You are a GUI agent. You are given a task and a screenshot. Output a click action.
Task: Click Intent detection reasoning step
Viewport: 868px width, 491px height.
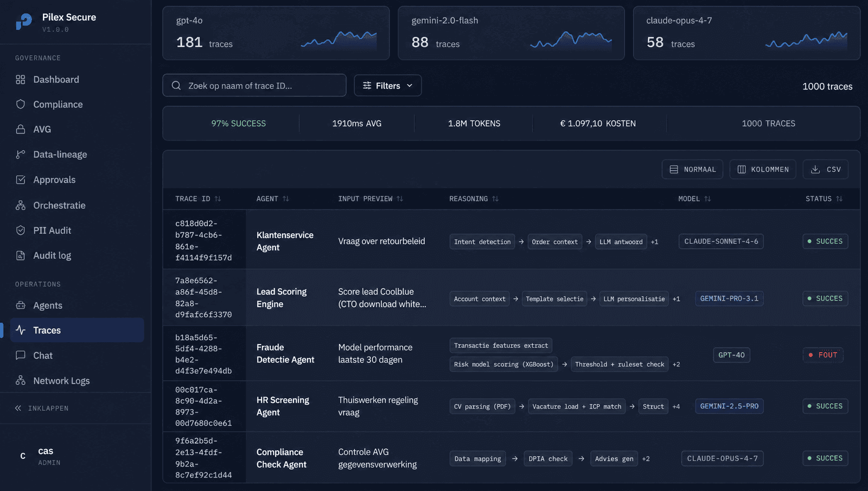pos(482,242)
